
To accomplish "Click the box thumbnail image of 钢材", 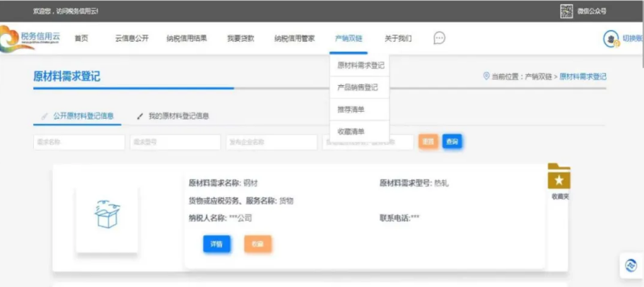I will 107,219.
